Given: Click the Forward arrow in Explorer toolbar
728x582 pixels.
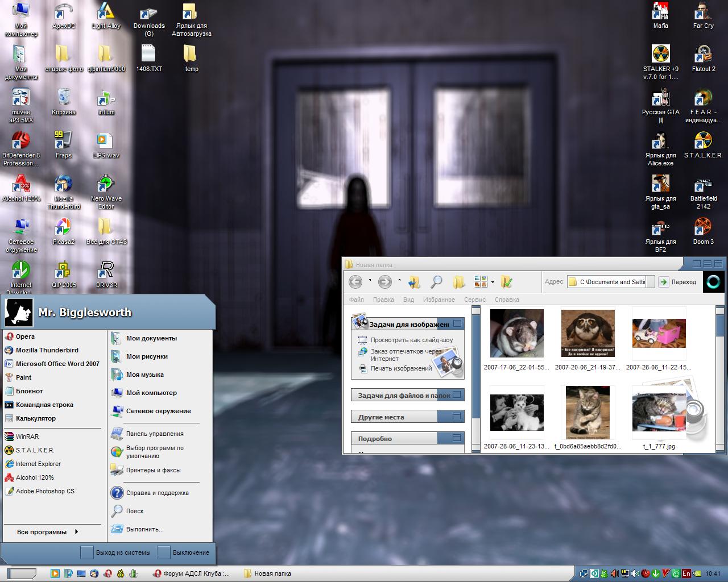Looking at the screenshot, I should pyautogui.click(x=385, y=282).
